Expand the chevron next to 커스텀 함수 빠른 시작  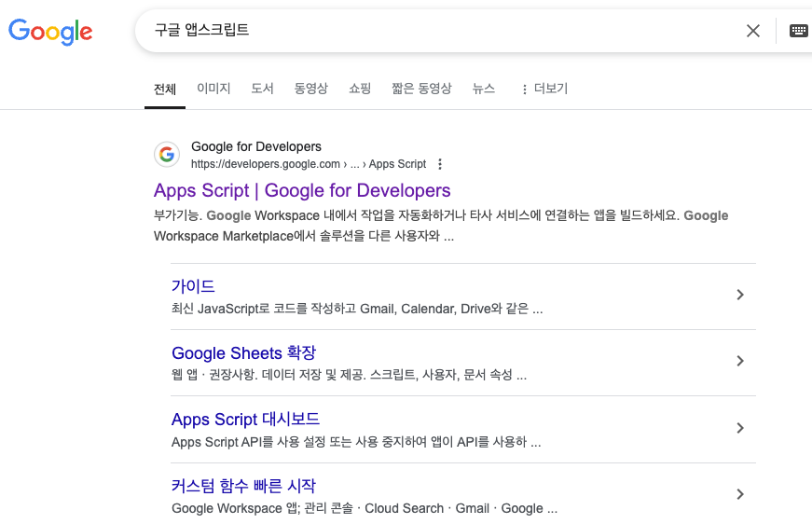[740, 494]
